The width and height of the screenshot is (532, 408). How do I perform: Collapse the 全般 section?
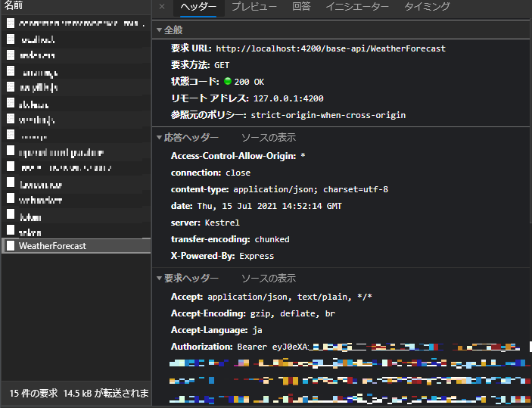pos(159,30)
